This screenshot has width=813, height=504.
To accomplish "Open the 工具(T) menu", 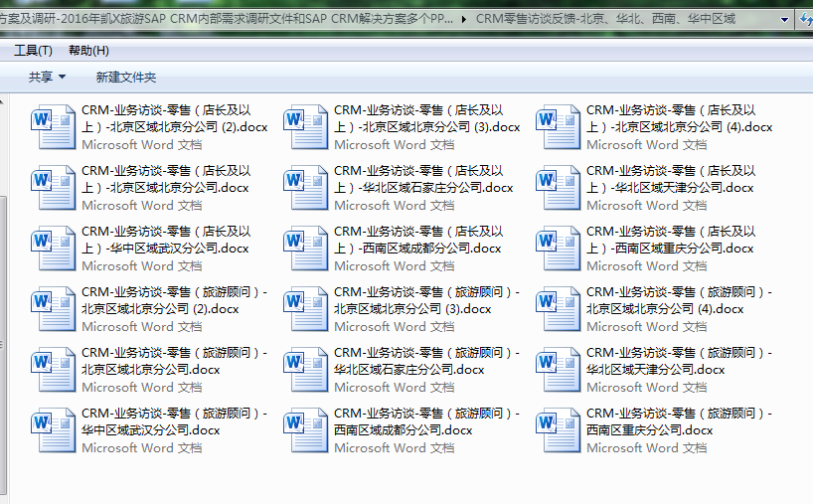I will pyautogui.click(x=33, y=51).
